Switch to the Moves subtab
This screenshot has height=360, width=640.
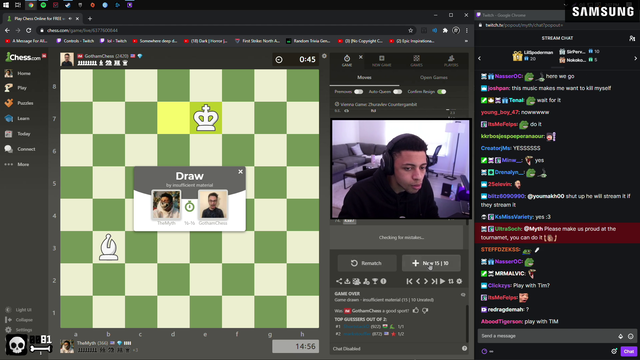pyautogui.click(x=364, y=78)
